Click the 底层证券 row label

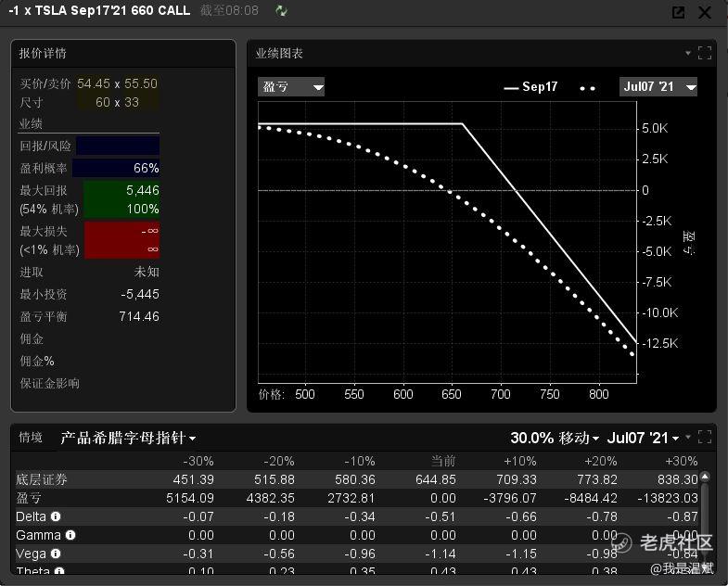[x=42, y=479]
